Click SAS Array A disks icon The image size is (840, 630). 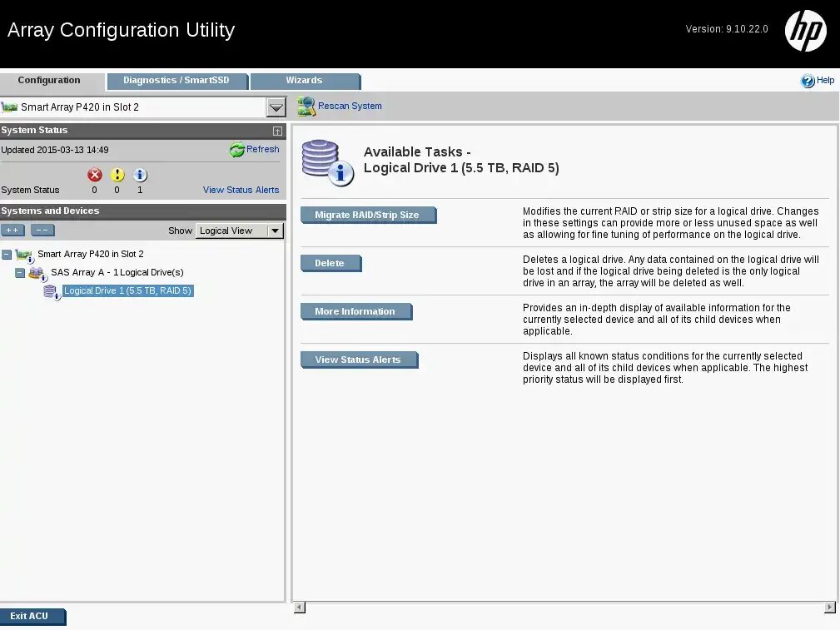[37, 274]
